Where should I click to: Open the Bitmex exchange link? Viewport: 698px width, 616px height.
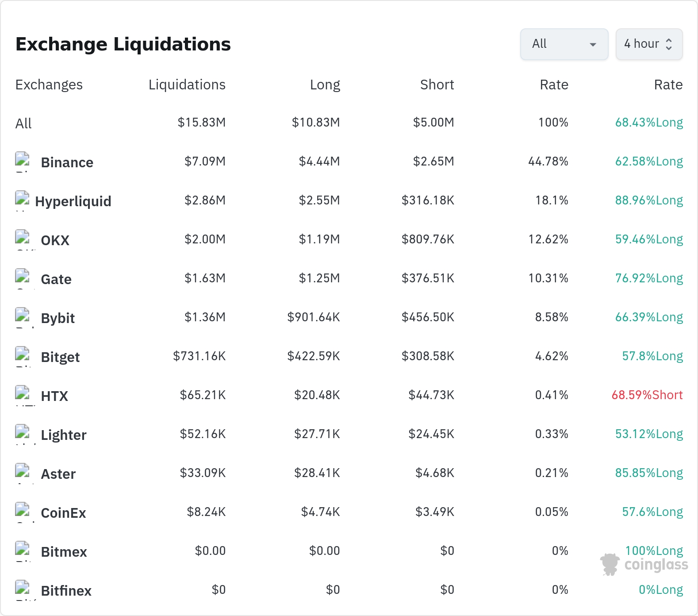click(x=64, y=552)
